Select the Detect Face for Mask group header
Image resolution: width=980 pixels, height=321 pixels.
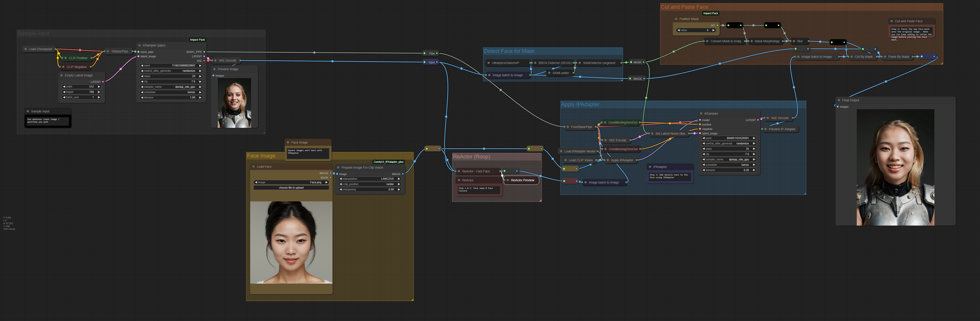(x=509, y=51)
